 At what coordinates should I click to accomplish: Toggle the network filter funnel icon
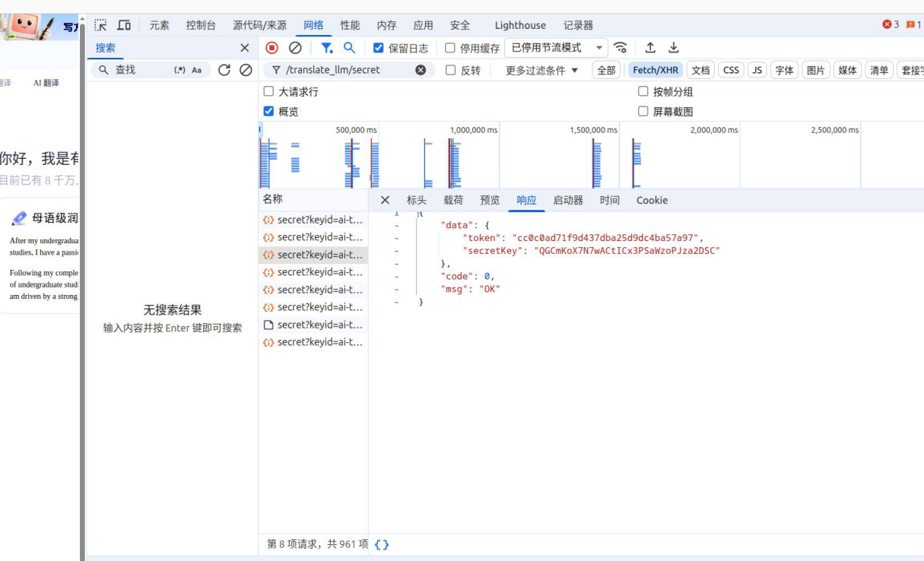click(326, 48)
